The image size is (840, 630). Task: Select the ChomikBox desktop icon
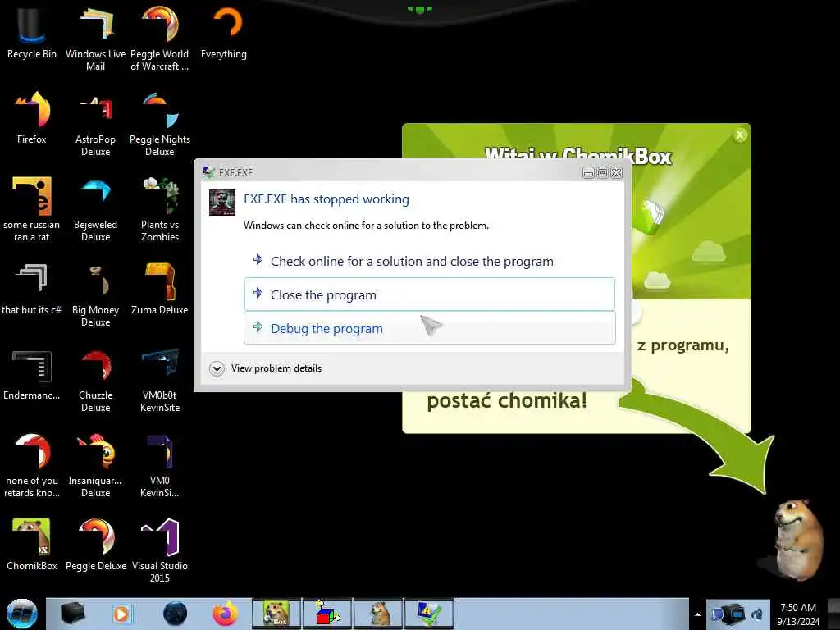32,545
